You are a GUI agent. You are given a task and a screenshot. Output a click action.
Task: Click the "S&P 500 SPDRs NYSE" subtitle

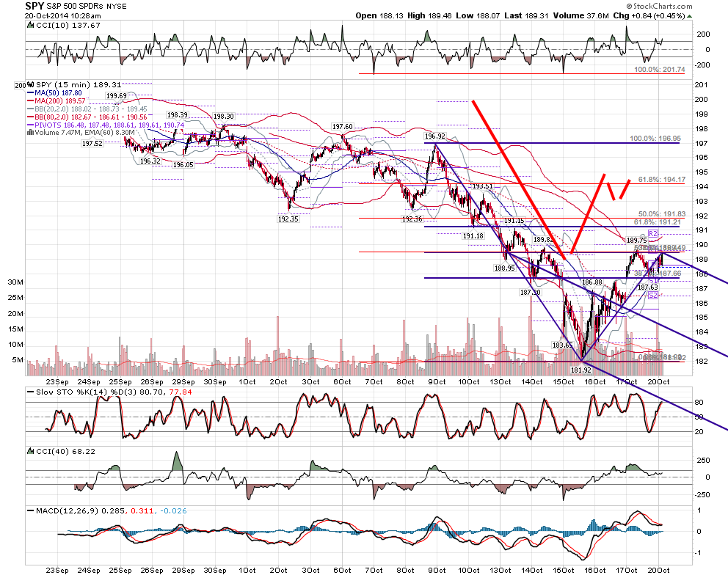click(87, 7)
